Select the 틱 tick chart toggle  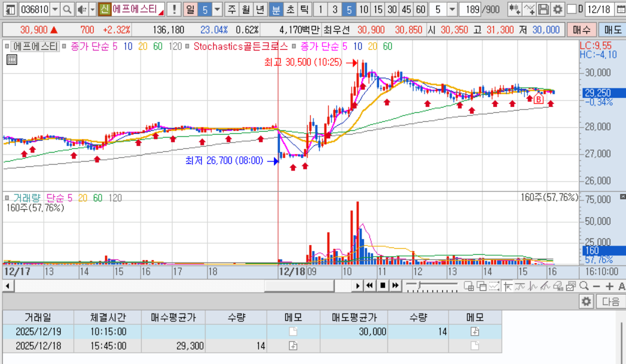[304, 9]
